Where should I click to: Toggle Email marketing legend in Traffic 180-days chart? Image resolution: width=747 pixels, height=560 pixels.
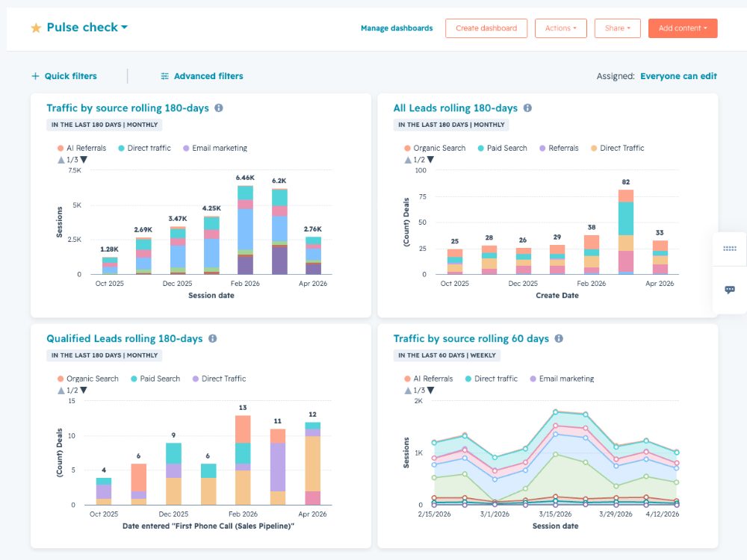pos(215,148)
